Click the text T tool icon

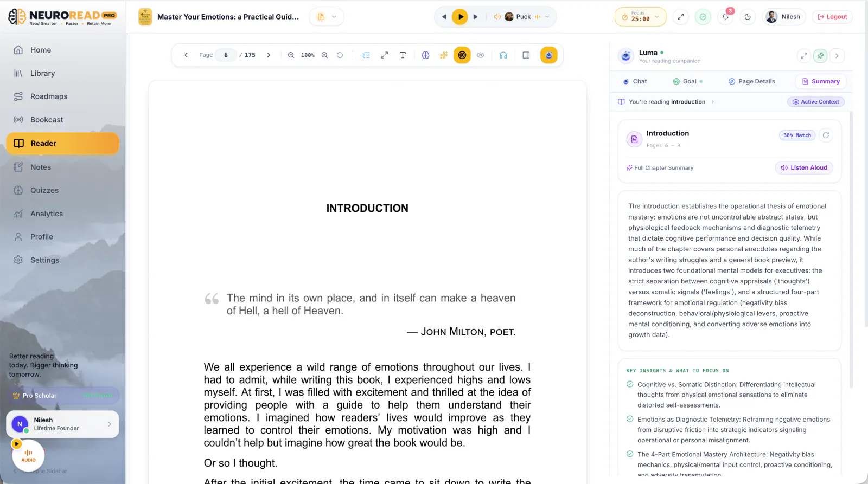point(403,55)
